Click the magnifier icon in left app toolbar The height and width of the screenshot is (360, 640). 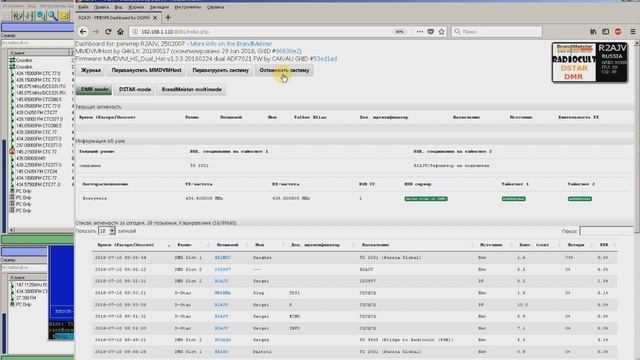tap(53, 16)
